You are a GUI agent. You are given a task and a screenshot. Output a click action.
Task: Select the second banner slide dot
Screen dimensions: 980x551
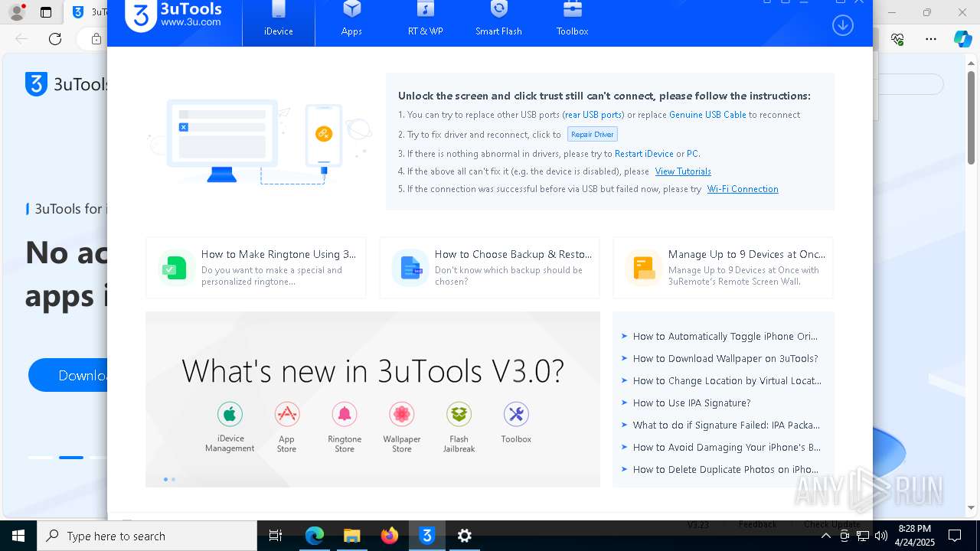(x=173, y=479)
